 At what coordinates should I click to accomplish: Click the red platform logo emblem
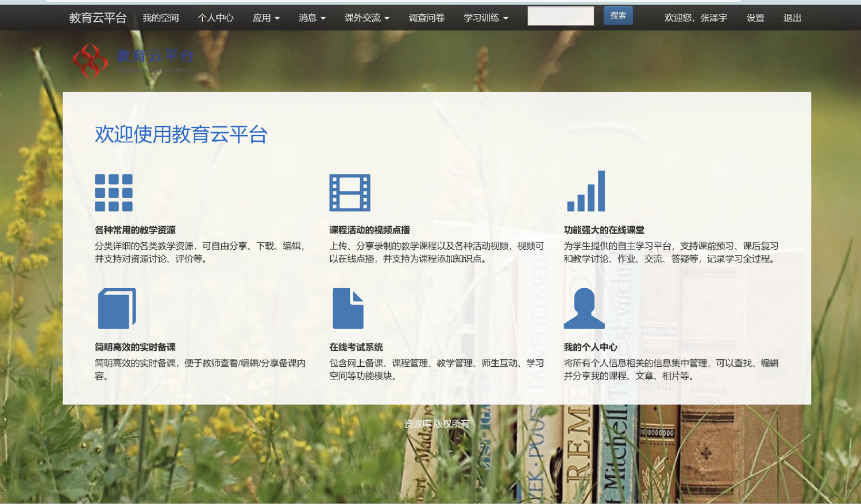tap(90, 60)
